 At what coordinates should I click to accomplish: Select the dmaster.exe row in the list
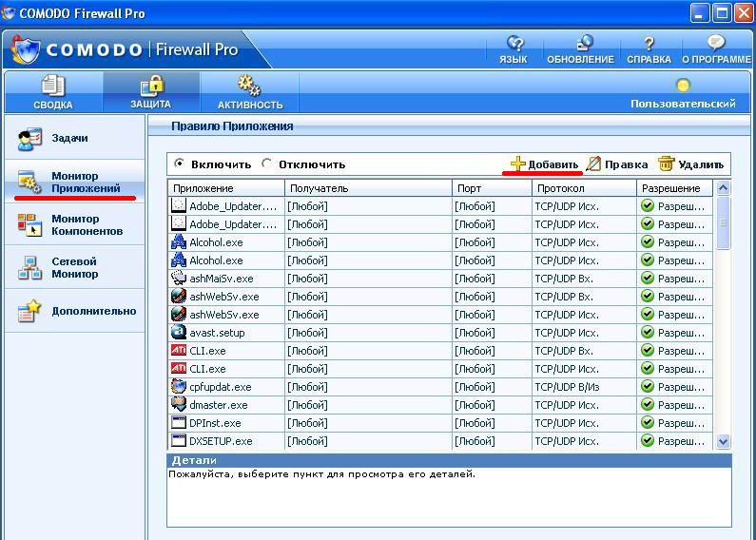pyautogui.click(x=218, y=405)
